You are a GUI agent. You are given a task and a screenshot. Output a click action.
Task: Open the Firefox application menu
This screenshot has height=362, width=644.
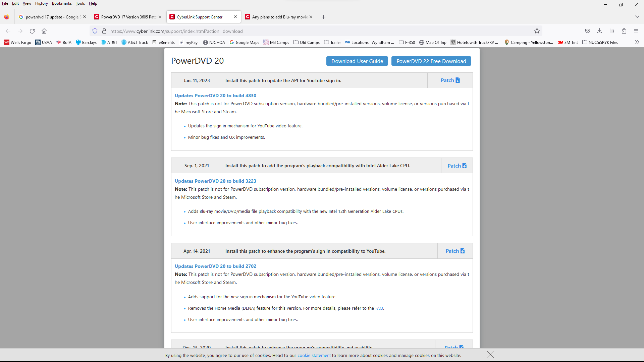pos(636,31)
